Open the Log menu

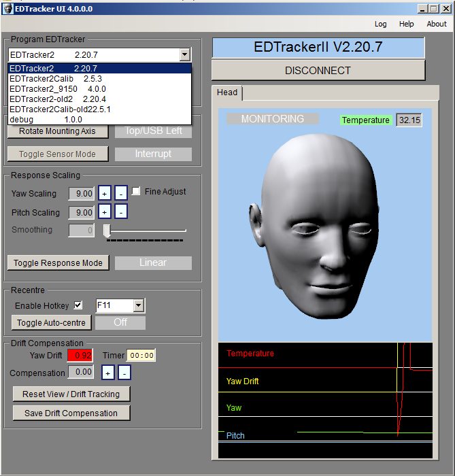380,24
